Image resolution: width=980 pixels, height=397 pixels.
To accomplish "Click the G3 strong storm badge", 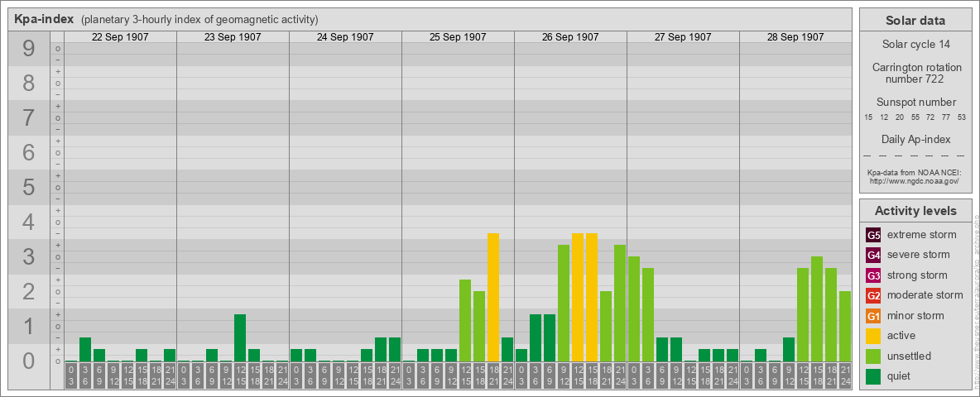I will click(874, 275).
